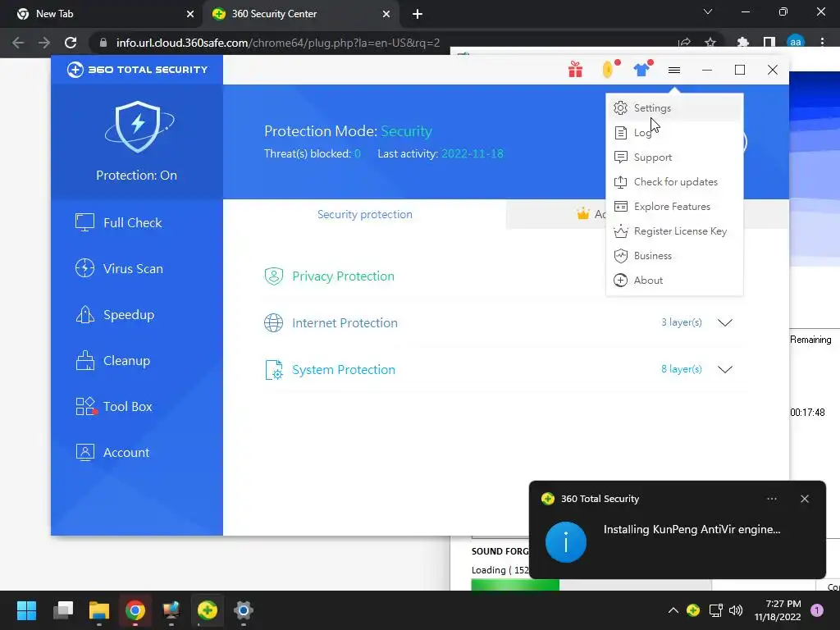Click the 8 layer(s) text

click(x=681, y=369)
